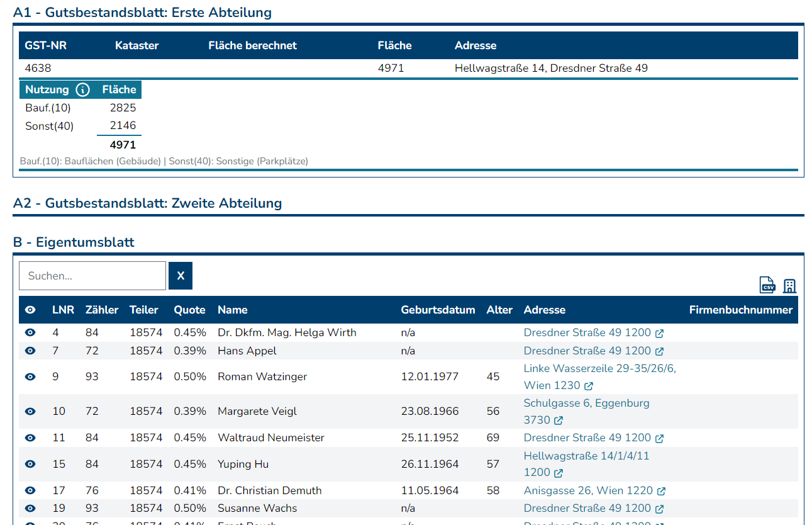Select Bauf.(10) usage row
This screenshot has height=525, width=812.
(80, 108)
